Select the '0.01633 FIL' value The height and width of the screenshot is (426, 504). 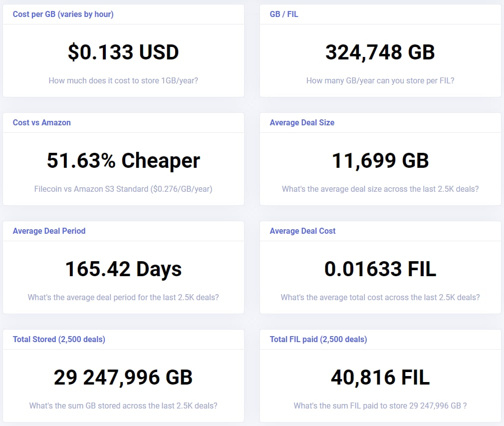click(380, 269)
